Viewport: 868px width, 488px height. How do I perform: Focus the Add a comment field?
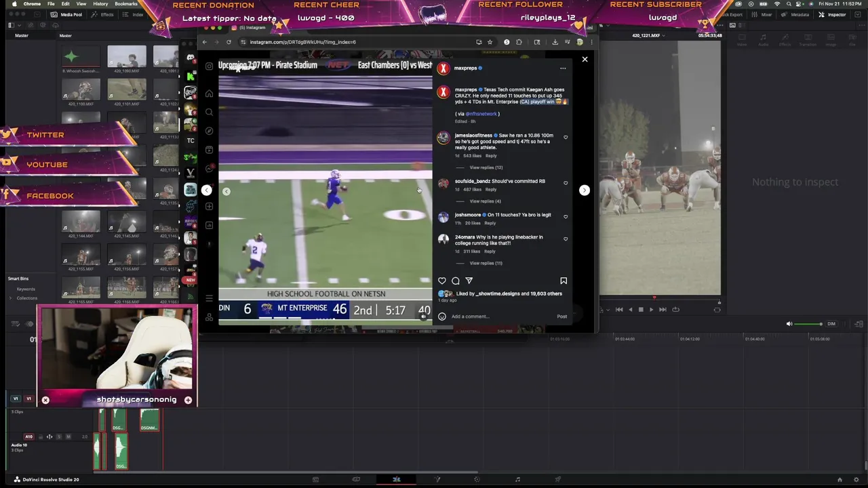point(502,317)
